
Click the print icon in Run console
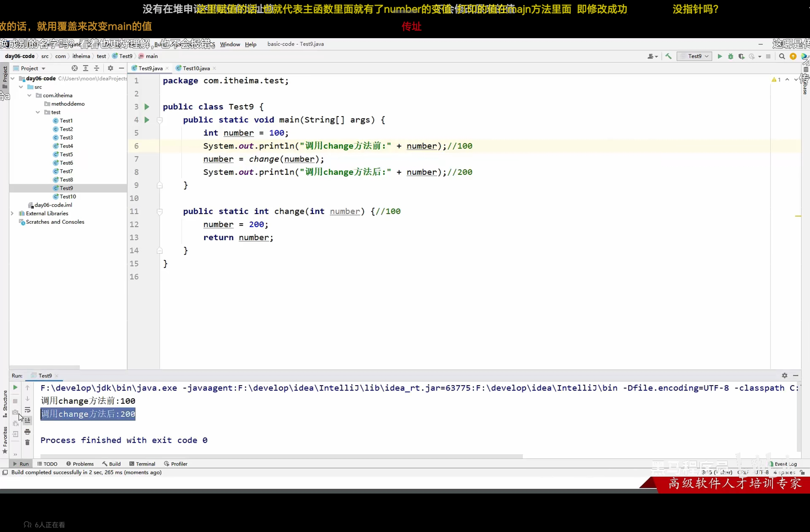tap(27, 432)
